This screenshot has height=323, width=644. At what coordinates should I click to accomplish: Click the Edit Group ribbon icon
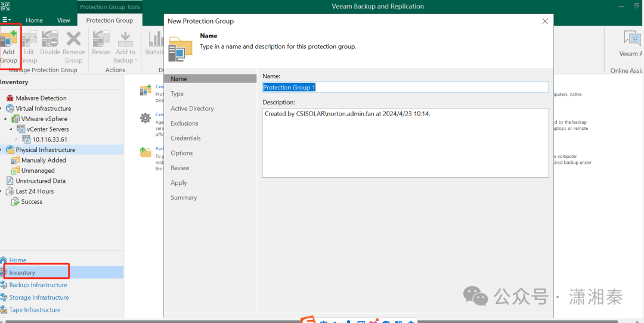pyautogui.click(x=29, y=39)
